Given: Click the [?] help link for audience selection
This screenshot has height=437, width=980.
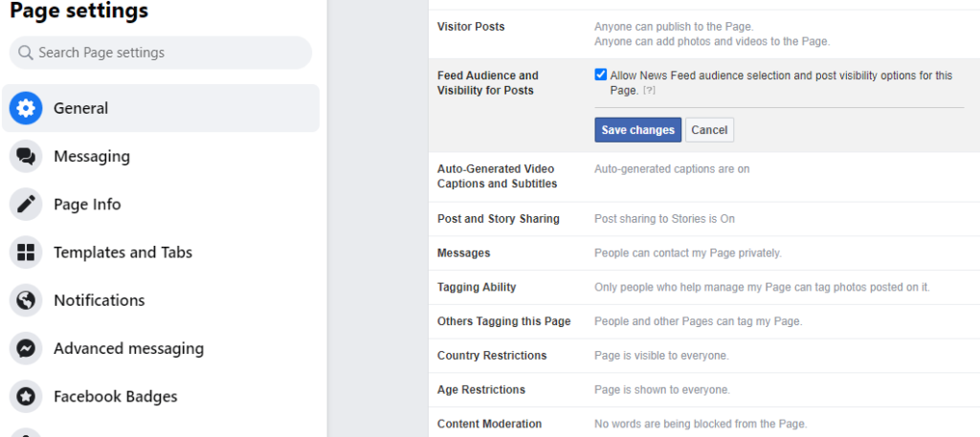Looking at the screenshot, I should coord(649,91).
